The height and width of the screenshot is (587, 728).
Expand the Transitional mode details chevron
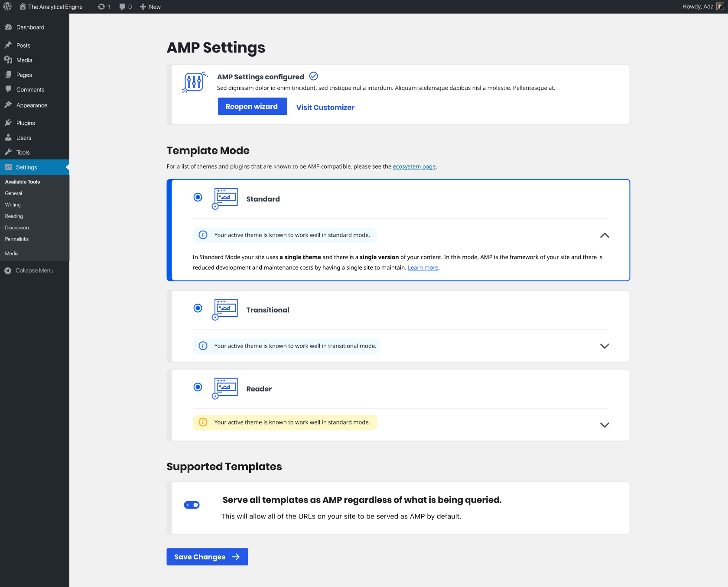[605, 346]
